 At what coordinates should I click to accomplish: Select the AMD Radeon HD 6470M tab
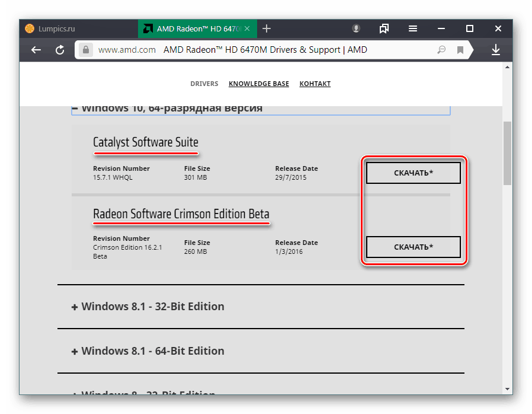[197, 28]
